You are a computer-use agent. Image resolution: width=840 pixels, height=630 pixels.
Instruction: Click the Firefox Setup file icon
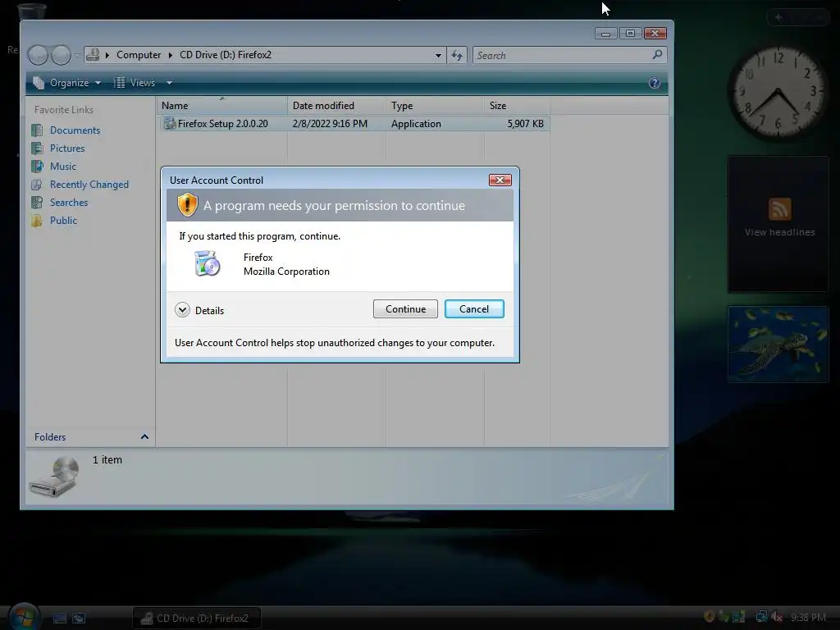click(170, 124)
